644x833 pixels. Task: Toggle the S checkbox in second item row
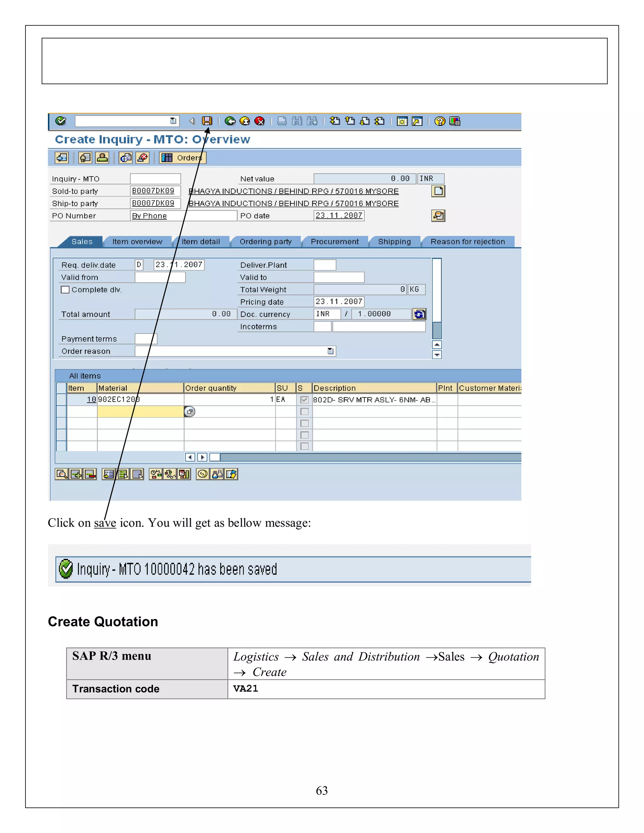pyautogui.click(x=304, y=411)
